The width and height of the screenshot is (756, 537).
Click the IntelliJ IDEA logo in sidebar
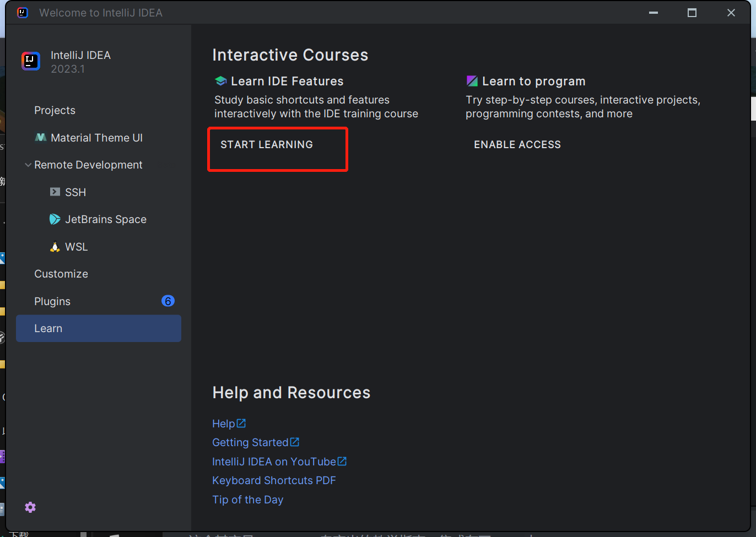(x=31, y=61)
